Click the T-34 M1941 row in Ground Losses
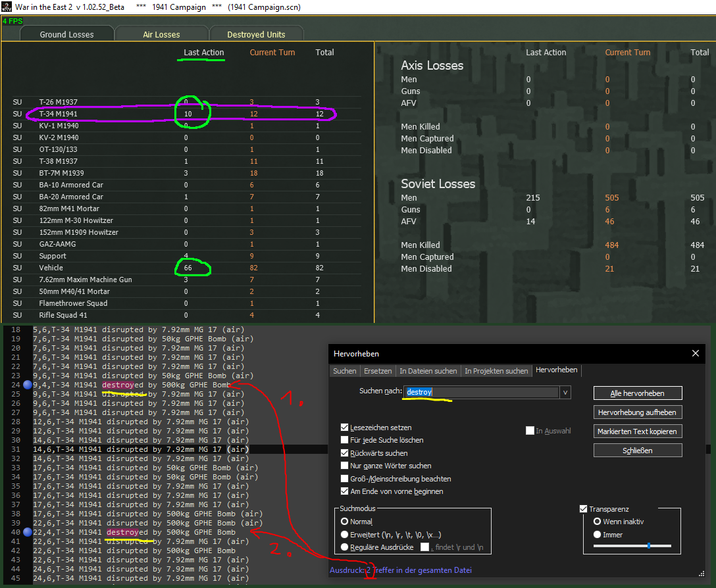The image size is (716, 588). pos(187,114)
